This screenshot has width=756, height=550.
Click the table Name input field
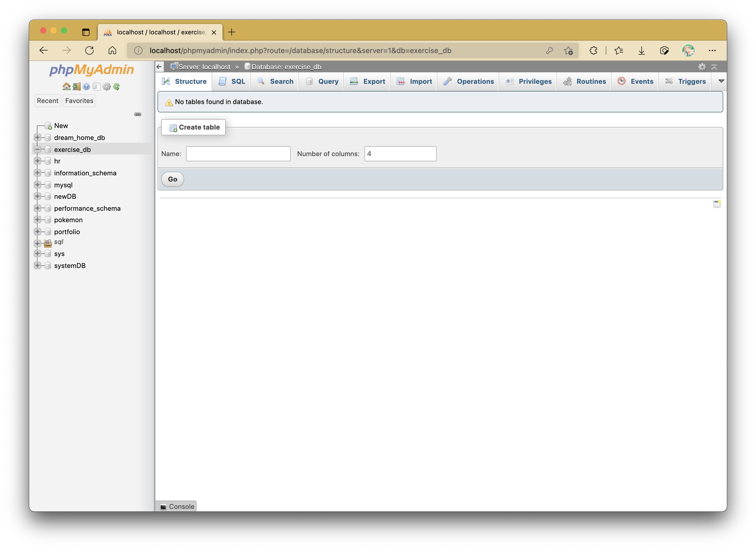[x=238, y=154]
